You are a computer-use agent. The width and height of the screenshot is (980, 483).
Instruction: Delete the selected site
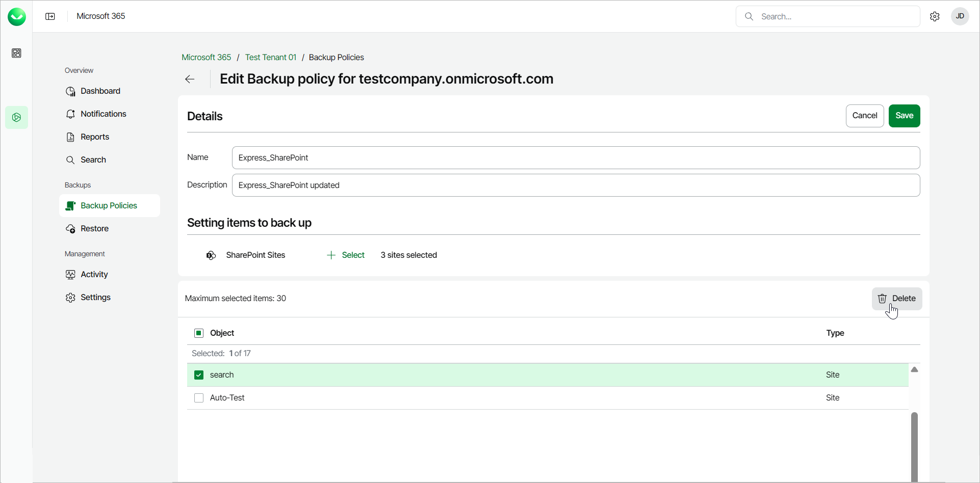[x=897, y=299]
